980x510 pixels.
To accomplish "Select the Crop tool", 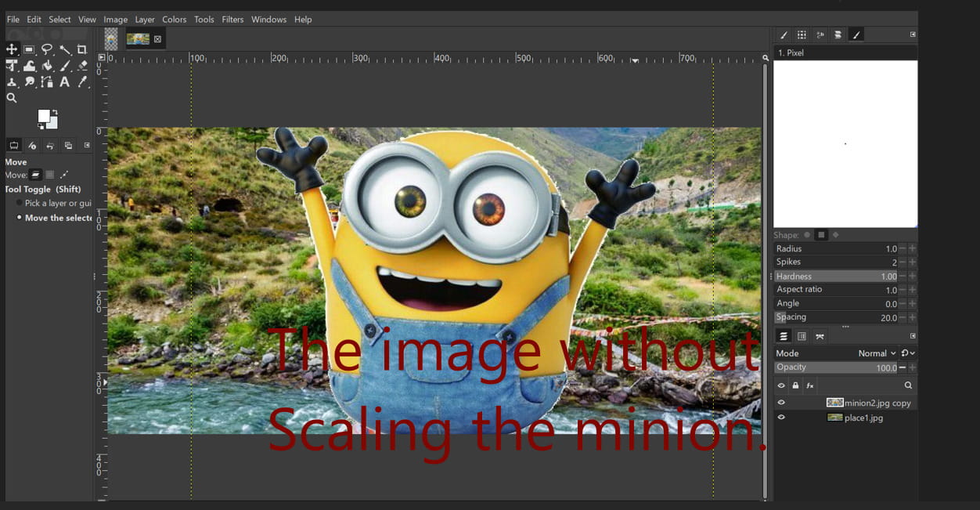I will pyautogui.click(x=82, y=49).
